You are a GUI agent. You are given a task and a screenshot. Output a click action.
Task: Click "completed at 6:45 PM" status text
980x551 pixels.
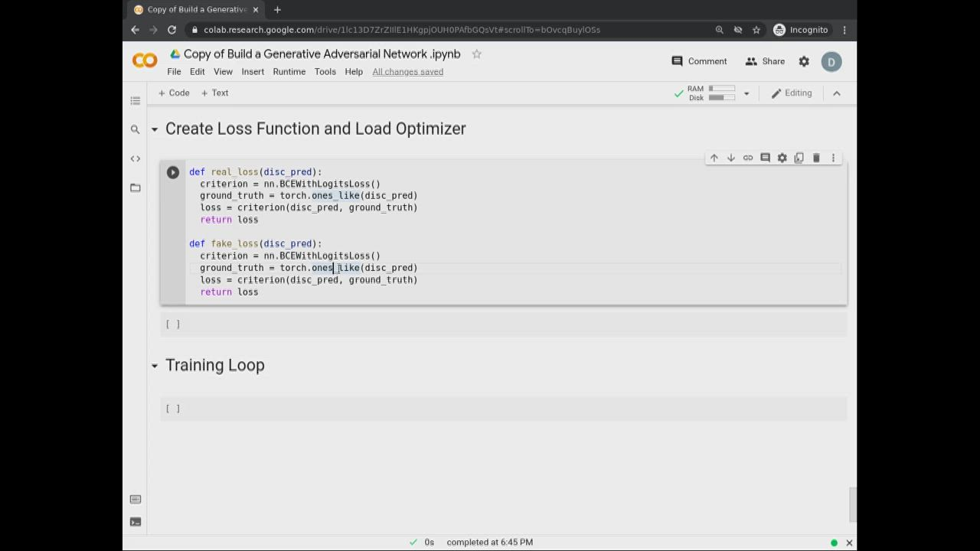(x=490, y=543)
